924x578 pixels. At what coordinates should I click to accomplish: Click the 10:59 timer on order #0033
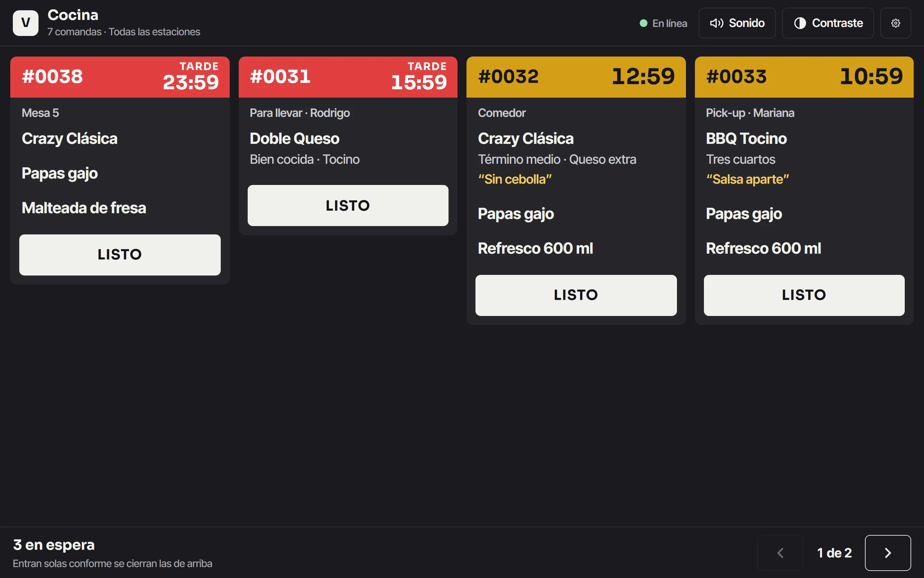click(871, 76)
